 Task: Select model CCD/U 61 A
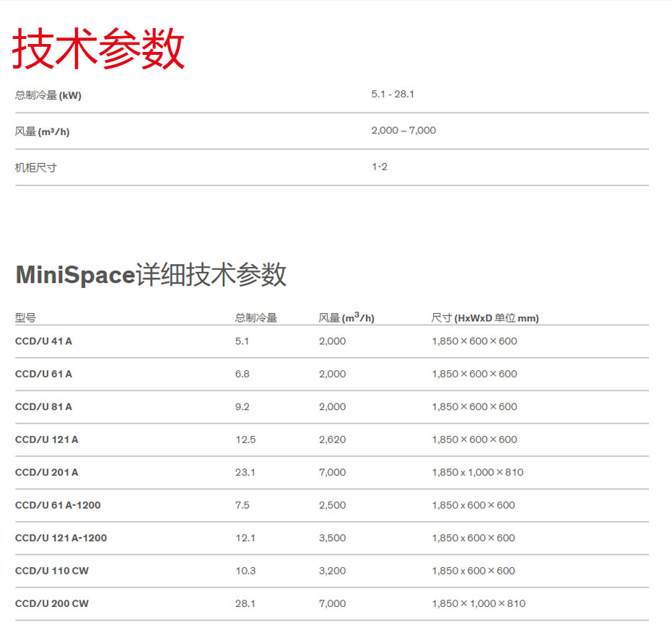tap(43, 374)
